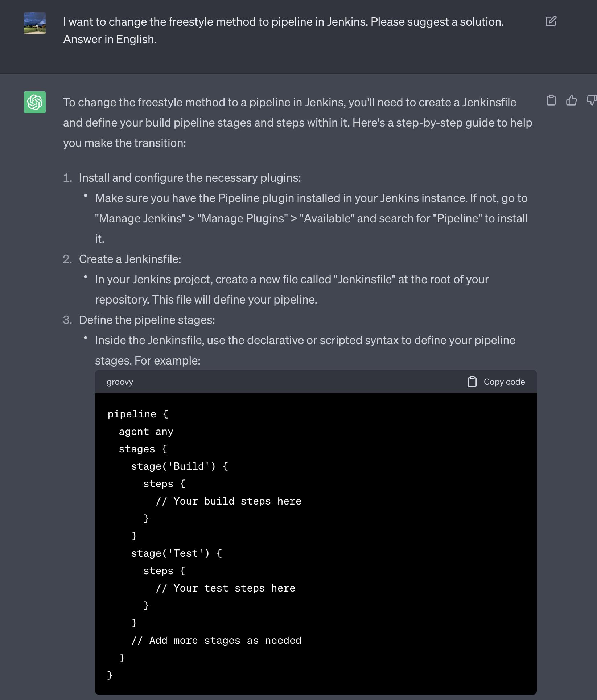Click the "groovy" language label
The width and height of the screenshot is (597, 700).
click(x=120, y=382)
